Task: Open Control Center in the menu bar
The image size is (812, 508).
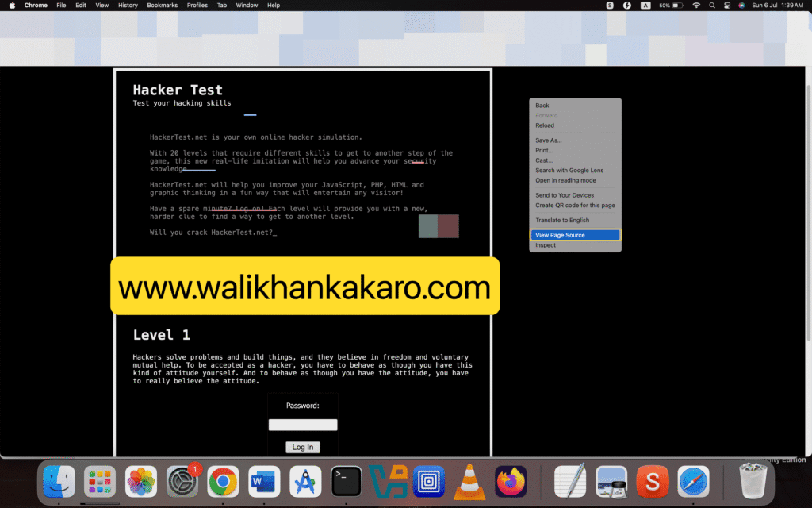Action: click(727, 6)
